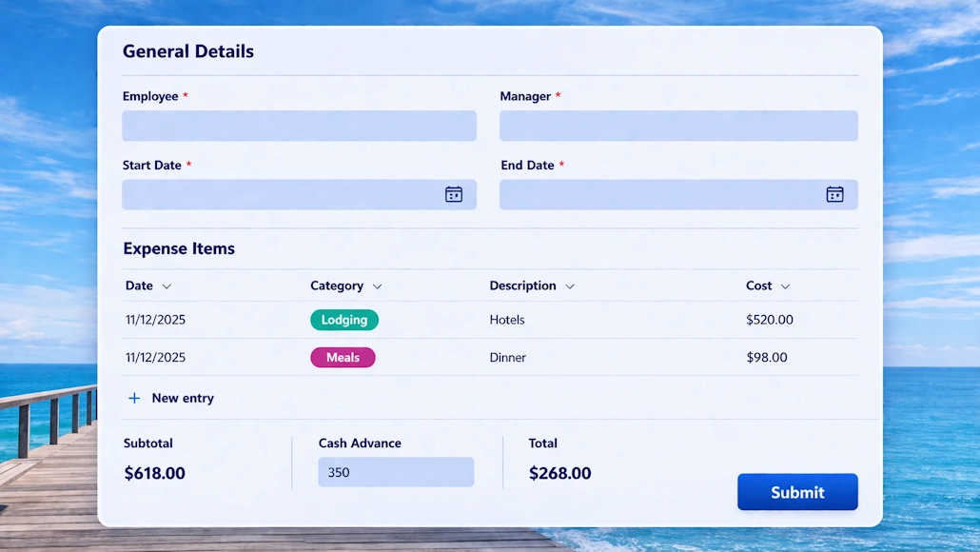Select the Cash Advance amount field

(x=396, y=472)
